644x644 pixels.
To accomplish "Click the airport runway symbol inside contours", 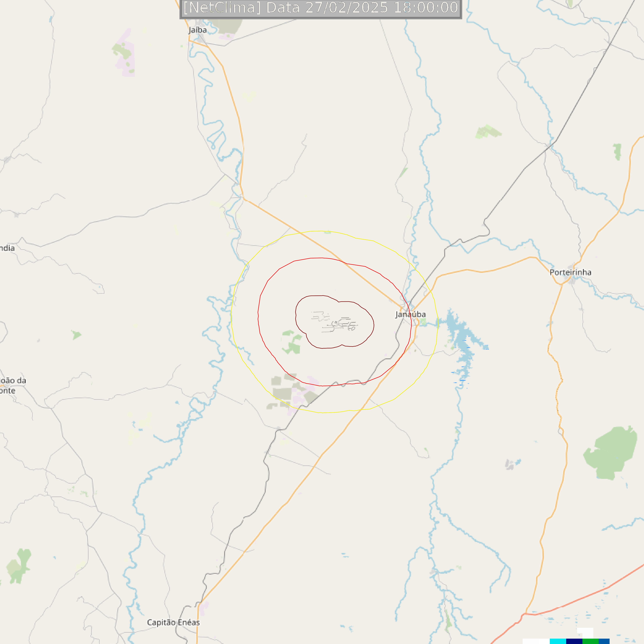I will (x=334, y=322).
